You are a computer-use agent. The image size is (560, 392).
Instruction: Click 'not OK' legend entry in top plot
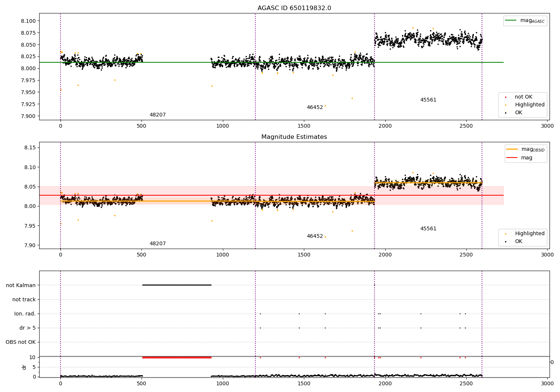(523, 97)
